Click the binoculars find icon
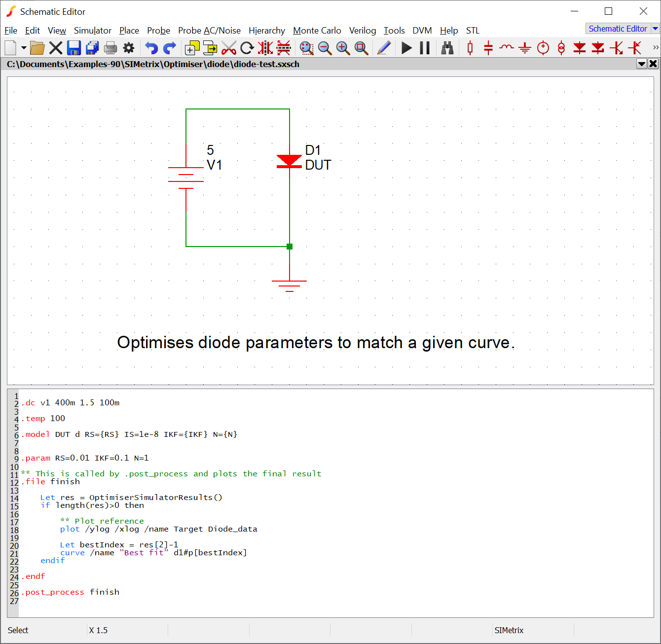Viewport: 661px width, 644px height. point(447,48)
